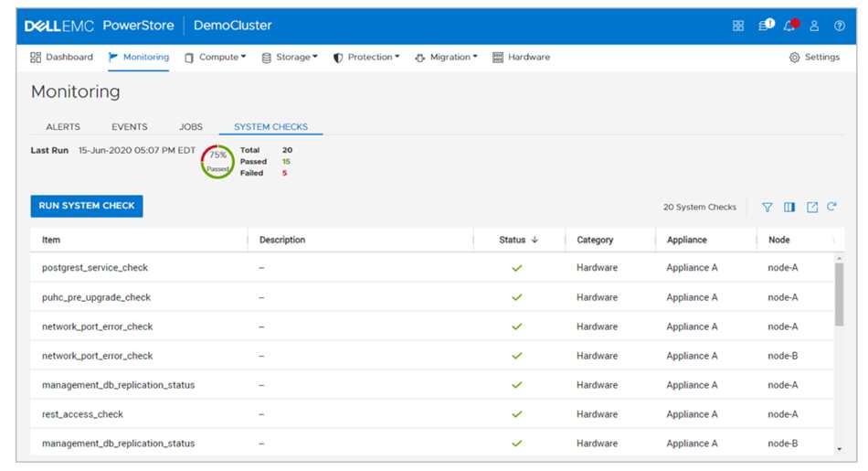
Task: Click the scrollbar down arrow
Action: tap(839, 449)
